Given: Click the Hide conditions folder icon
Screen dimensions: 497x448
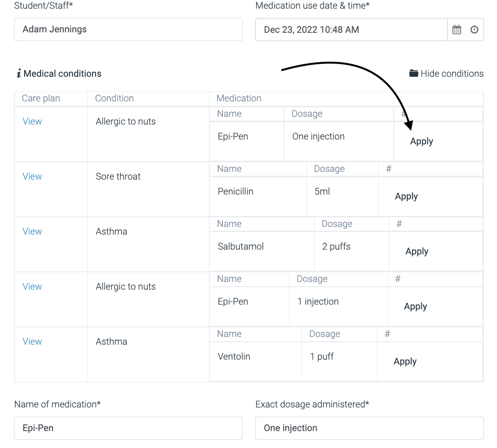Looking at the screenshot, I should pos(414,73).
